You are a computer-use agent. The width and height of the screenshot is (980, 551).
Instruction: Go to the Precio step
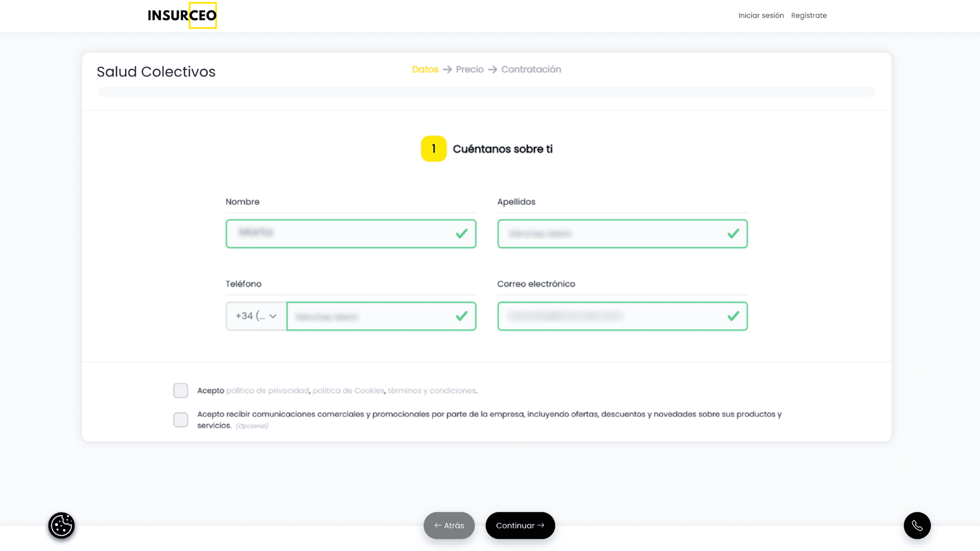470,69
